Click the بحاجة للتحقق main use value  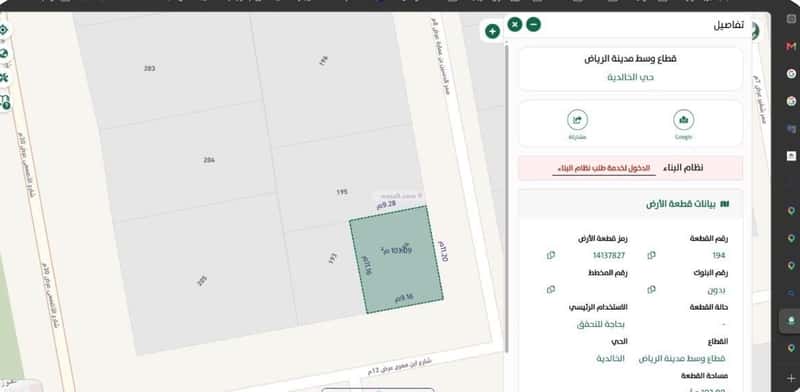[601, 324]
